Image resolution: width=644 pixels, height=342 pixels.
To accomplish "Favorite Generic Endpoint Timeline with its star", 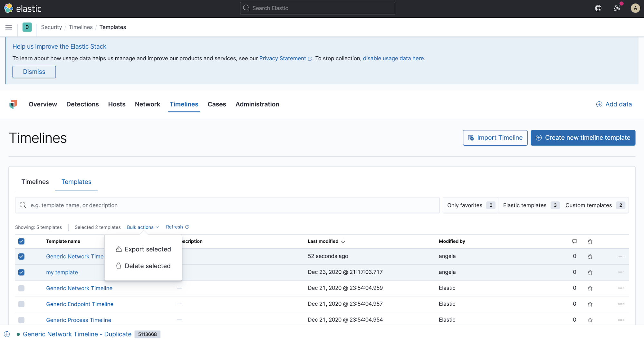I will [590, 304].
